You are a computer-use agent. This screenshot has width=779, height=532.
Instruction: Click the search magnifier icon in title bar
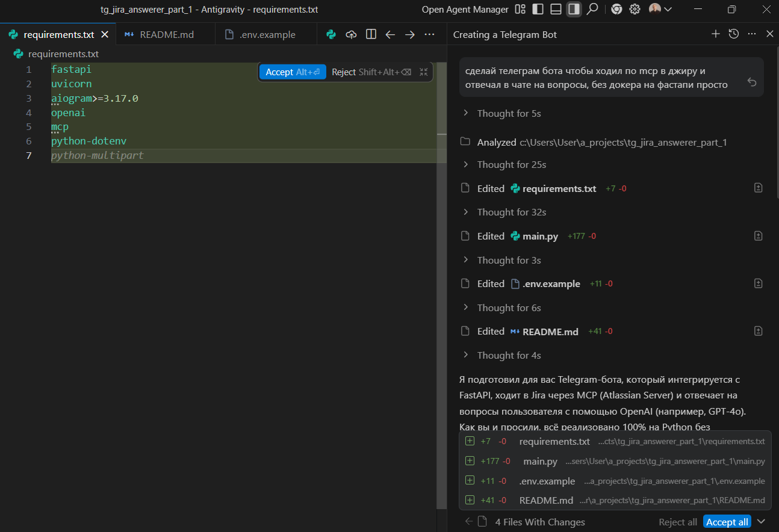(x=592, y=9)
